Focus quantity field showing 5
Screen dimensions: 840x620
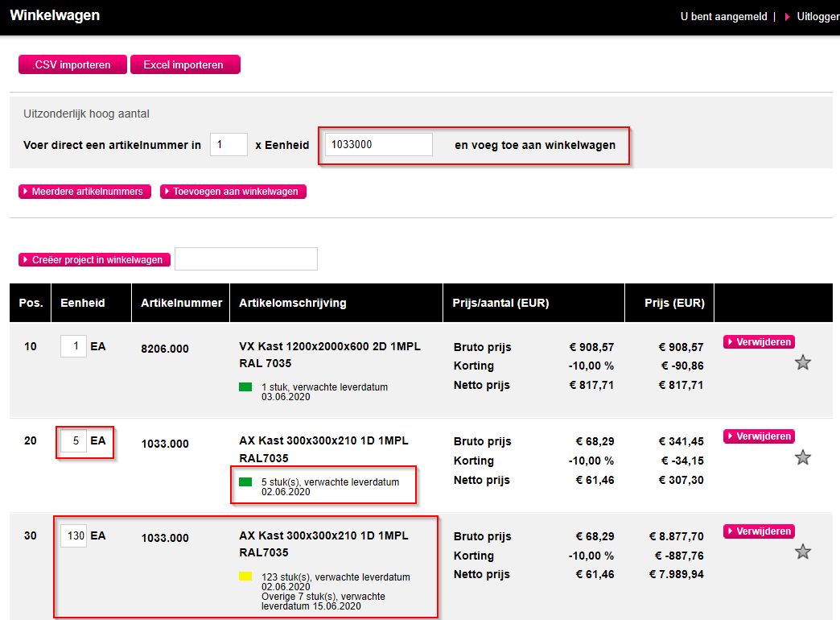click(x=73, y=440)
